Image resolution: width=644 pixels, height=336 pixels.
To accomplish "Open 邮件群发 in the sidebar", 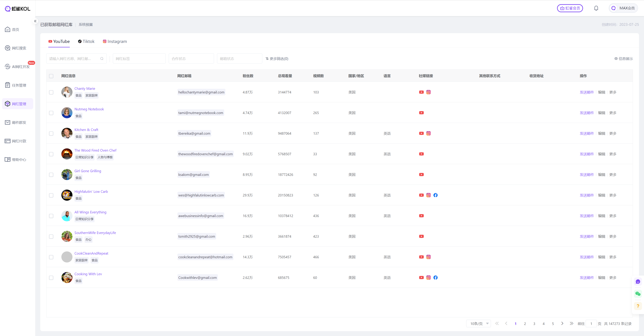I will tap(17, 122).
